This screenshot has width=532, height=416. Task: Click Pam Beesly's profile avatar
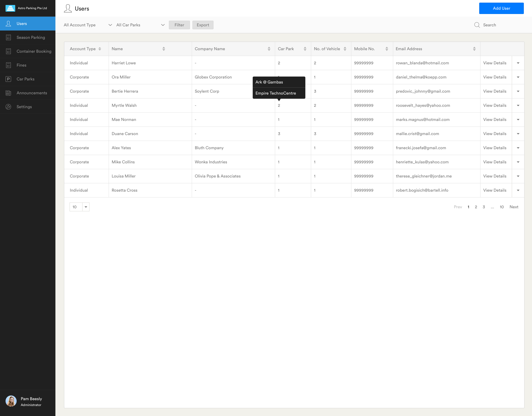pyautogui.click(x=11, y=401)
